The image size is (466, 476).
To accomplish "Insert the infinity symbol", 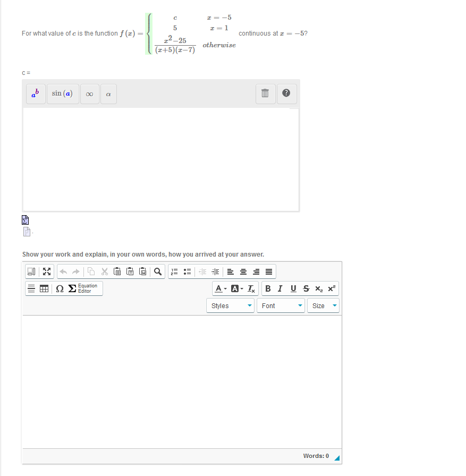I will [89, 93].
